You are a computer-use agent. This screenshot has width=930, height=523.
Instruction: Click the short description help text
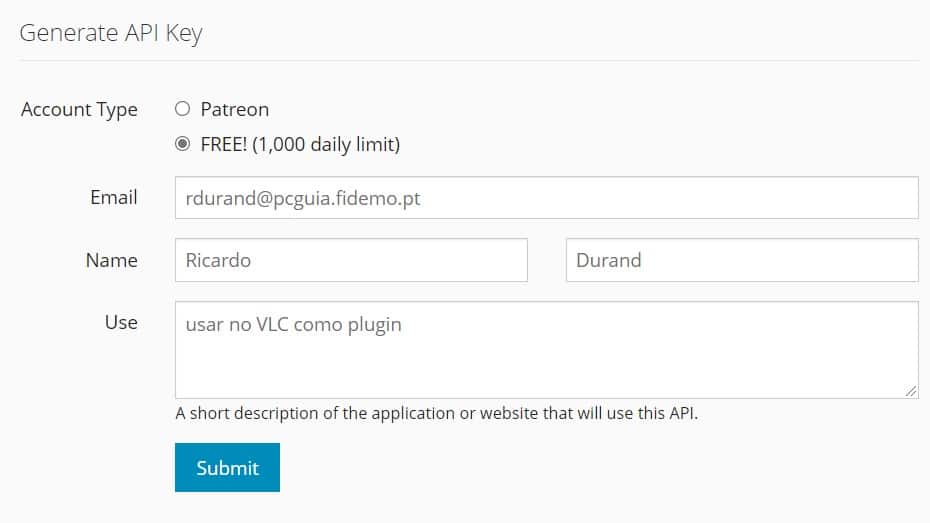437,413
